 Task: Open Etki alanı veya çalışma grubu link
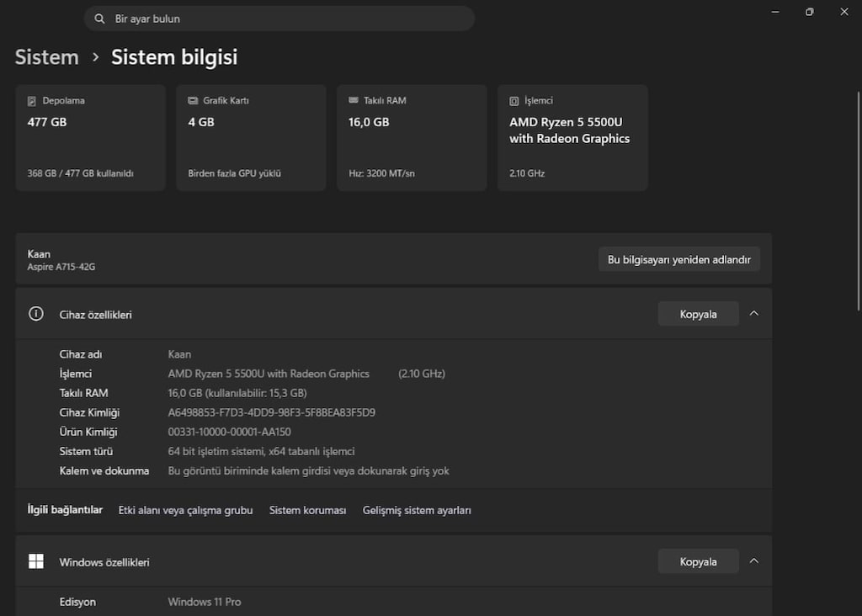(186, 511)
